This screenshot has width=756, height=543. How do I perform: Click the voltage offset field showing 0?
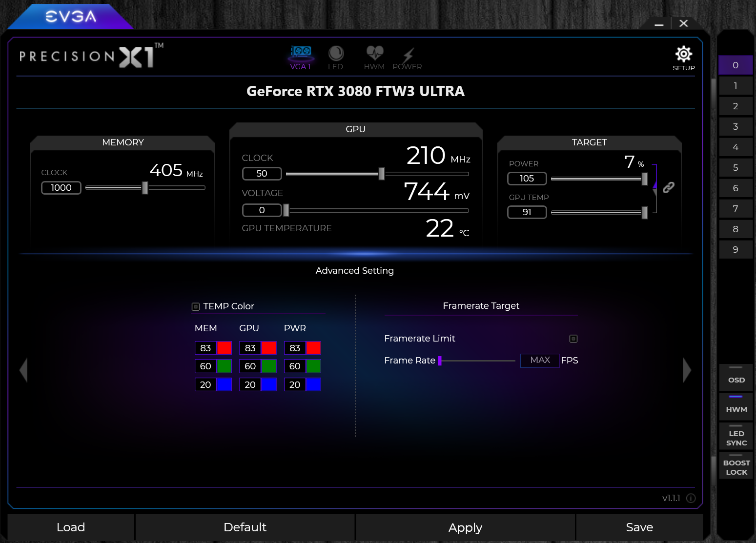pos(262,210)
